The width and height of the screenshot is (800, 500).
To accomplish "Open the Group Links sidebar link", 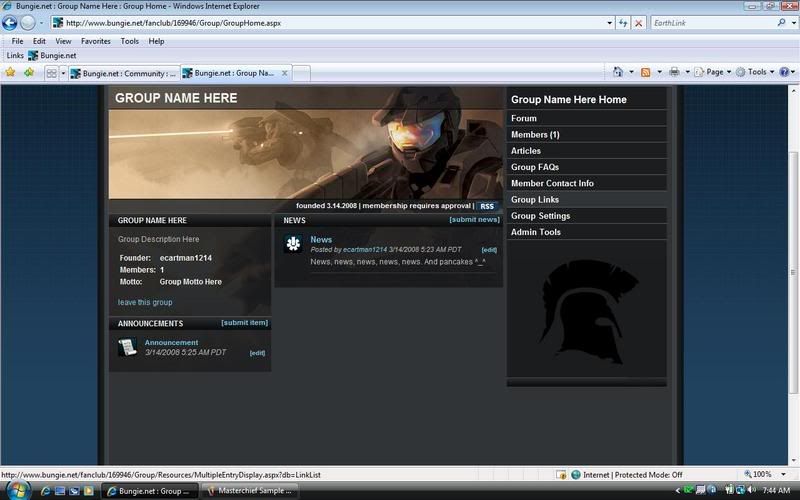I will click(535, 200).
